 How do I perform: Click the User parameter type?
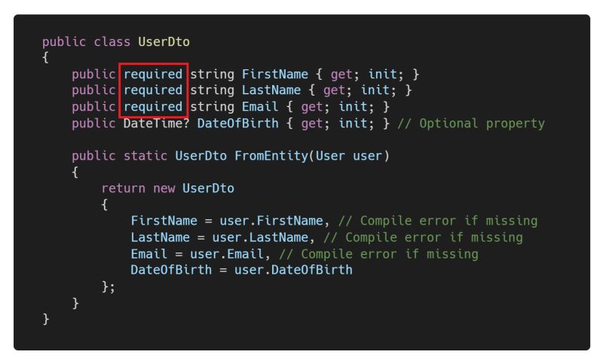[x=330, y=156]
